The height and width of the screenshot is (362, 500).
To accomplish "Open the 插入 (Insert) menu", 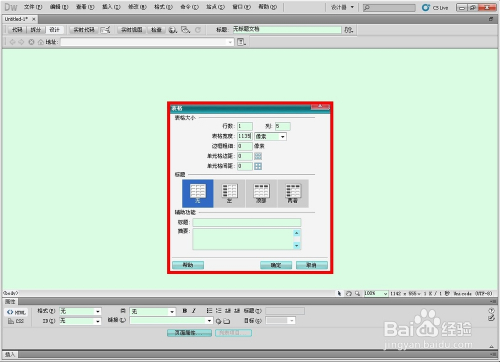I will click(111, 7).
